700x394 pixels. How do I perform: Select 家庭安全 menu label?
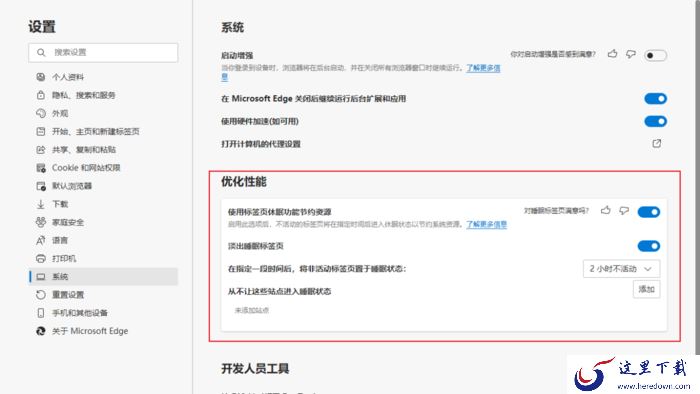point(68,222)
